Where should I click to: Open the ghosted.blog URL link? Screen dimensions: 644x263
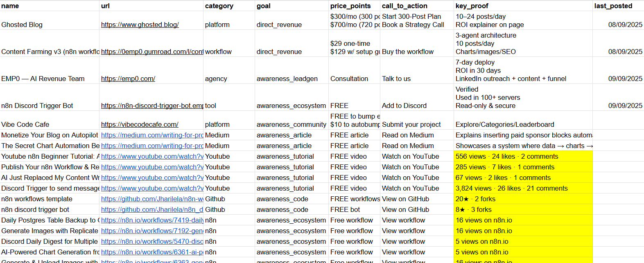pyautogui.click(x=140, y=25)
